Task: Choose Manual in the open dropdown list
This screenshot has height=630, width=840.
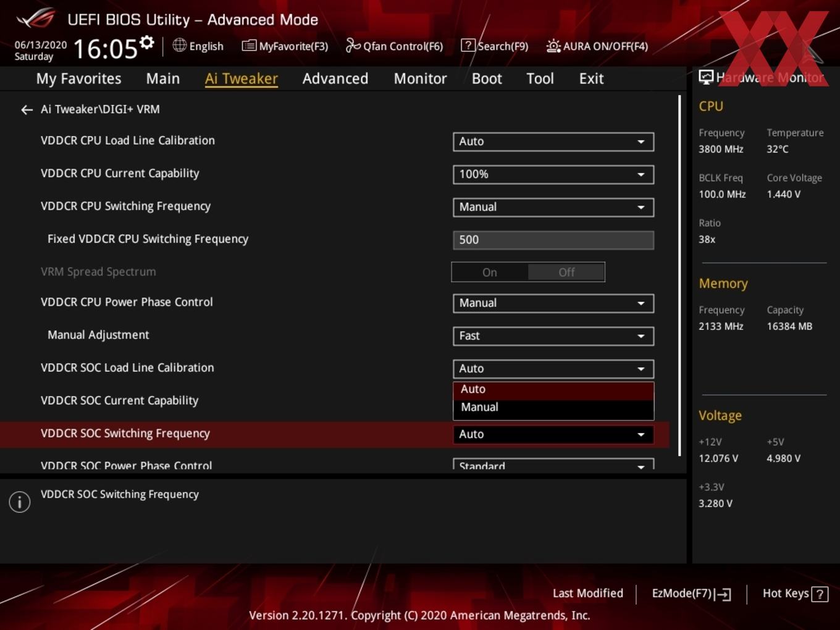Action: click(553, 408)
